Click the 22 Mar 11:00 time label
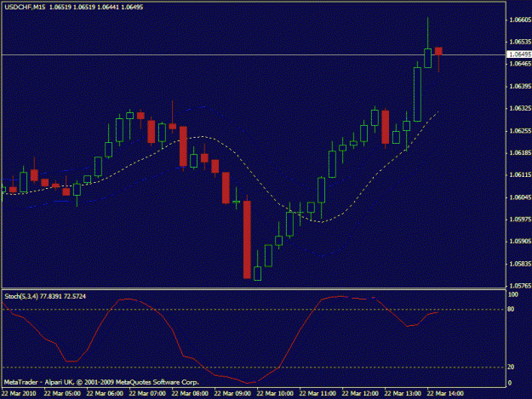 [317, 394]
